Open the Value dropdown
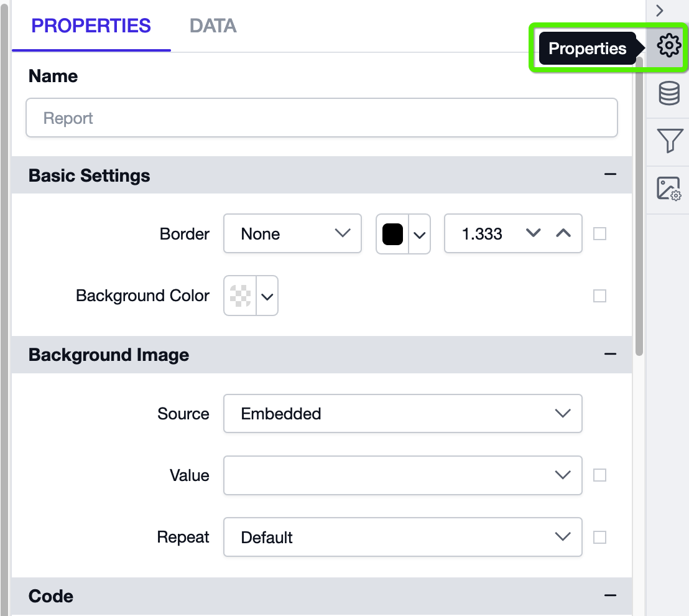This screenshot has width=689, height=616. pos(403,475)
